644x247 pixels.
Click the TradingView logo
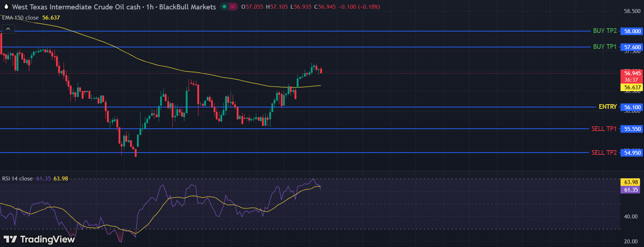tap(39, 239)
